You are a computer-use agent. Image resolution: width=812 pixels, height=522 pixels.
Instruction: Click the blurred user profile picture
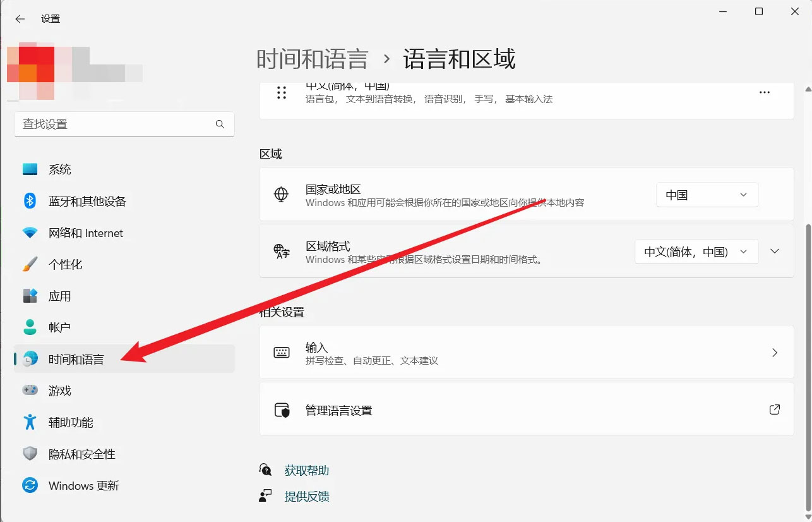click(30, 72)
